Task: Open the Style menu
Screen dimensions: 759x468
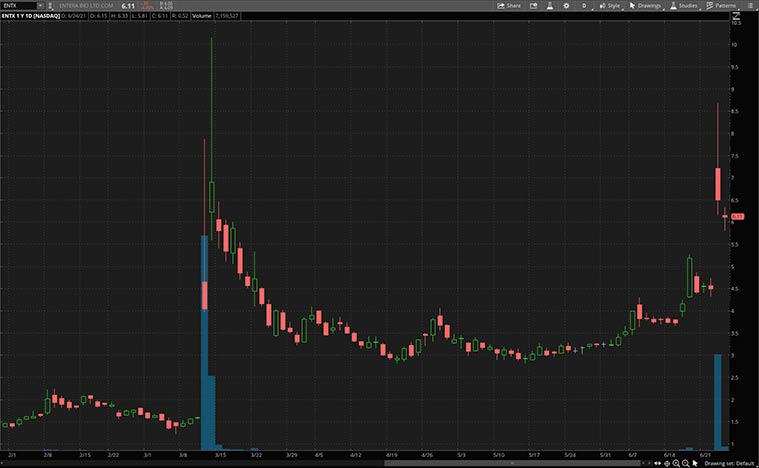Action: point(610,5)
